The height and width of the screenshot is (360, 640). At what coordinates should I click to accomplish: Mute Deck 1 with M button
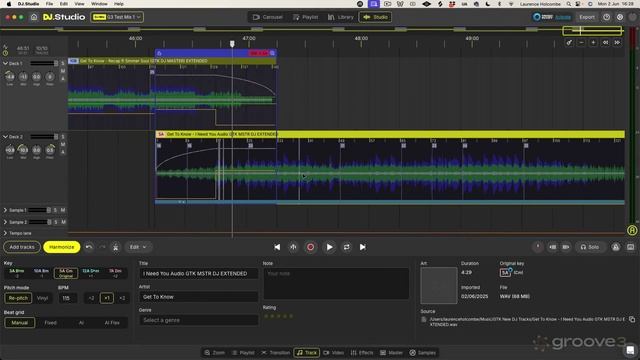tap(62, 71)
